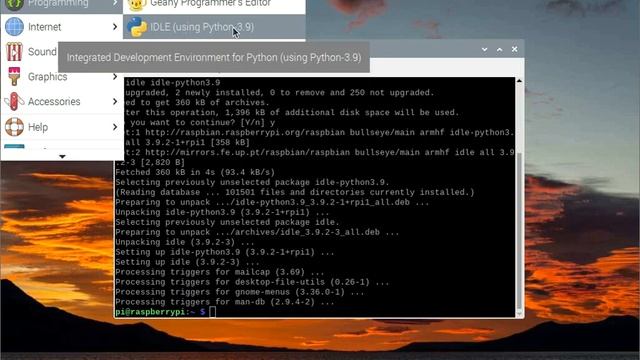Launch Geany Programmer's Editor

point(214,4)
